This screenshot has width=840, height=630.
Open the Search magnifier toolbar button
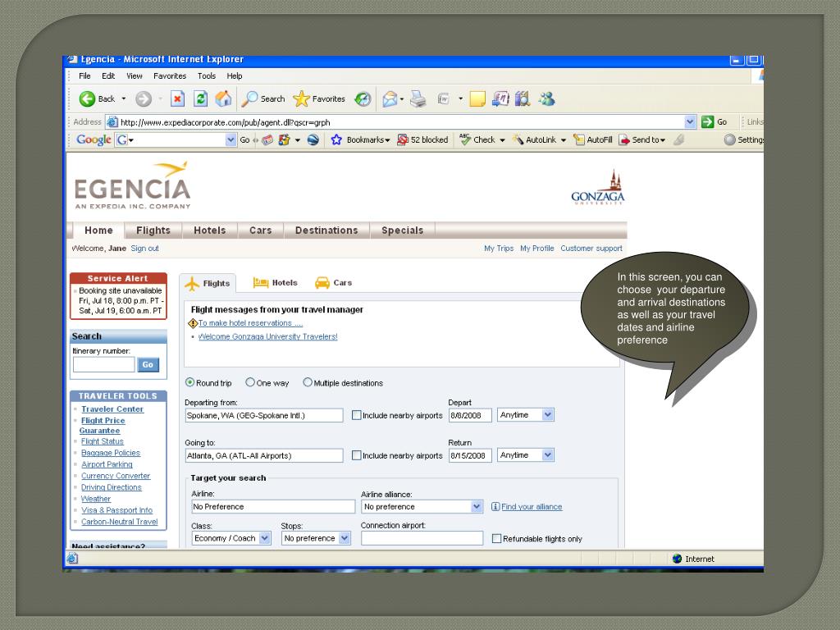pos(263,98)
